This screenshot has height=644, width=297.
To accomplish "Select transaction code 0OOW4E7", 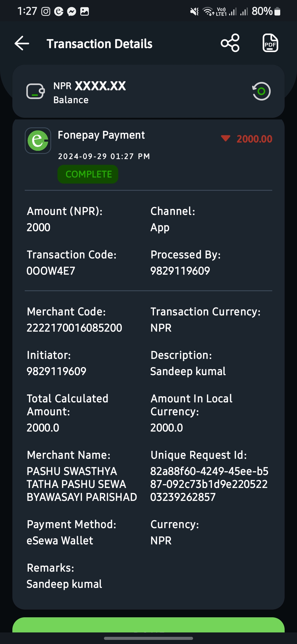I will click(51, 271).
